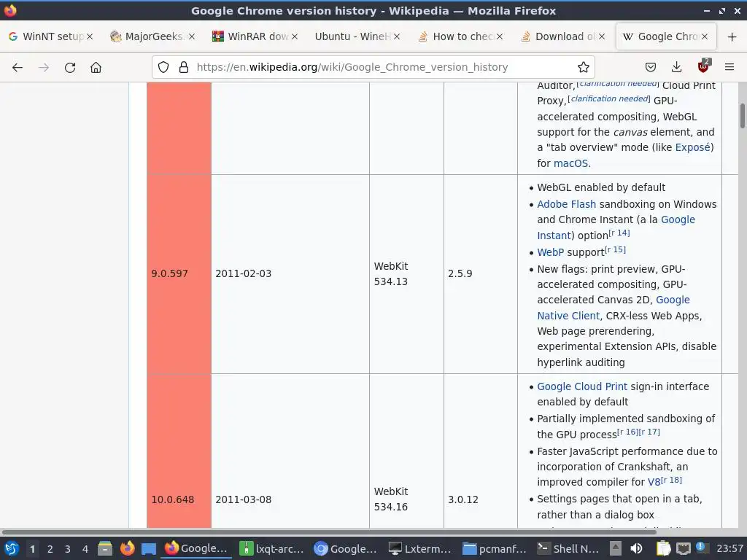Select the version cell 9.0.597
Viewport: 747px width, 560px height.
pyautogui.click(x=169, y=274)
